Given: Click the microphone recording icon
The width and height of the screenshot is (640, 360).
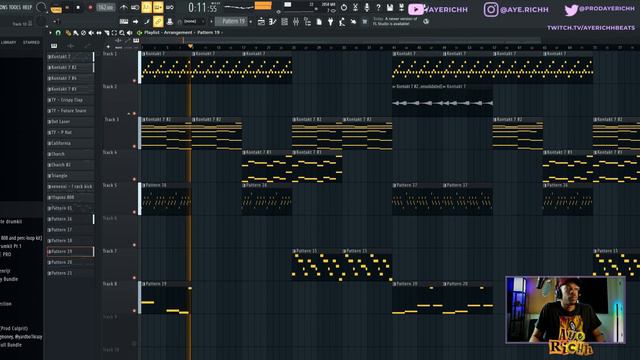Looking at the screenshot, I should (x=367, y=7).
